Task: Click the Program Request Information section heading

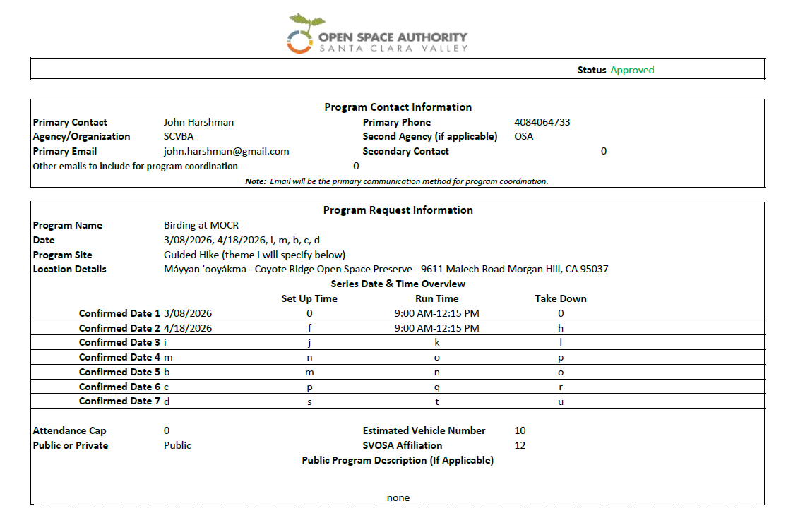Action: [x=398, y=210]
